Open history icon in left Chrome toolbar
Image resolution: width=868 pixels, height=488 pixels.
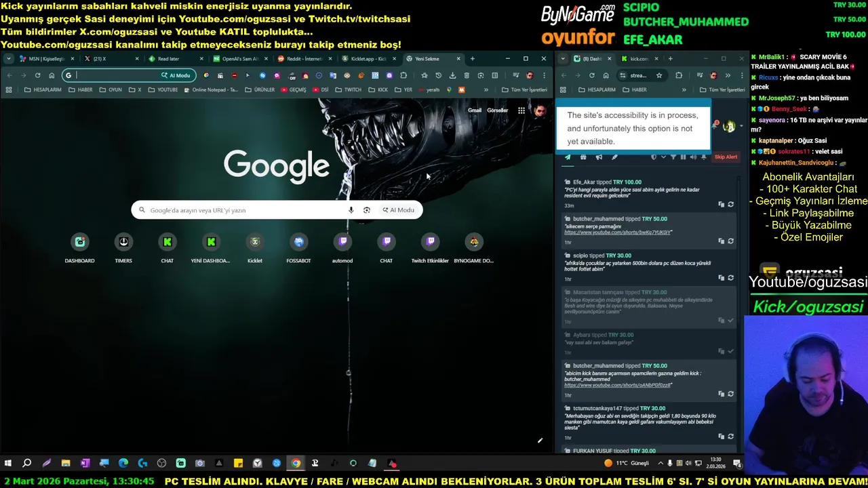pyautogui.click(x=438, y=75)
